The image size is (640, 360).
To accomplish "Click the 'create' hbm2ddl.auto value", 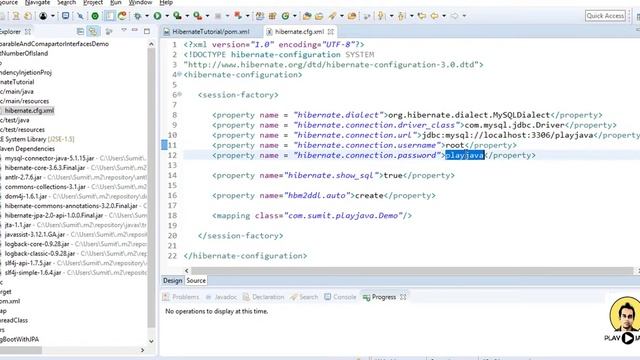I will click(369, 196).
